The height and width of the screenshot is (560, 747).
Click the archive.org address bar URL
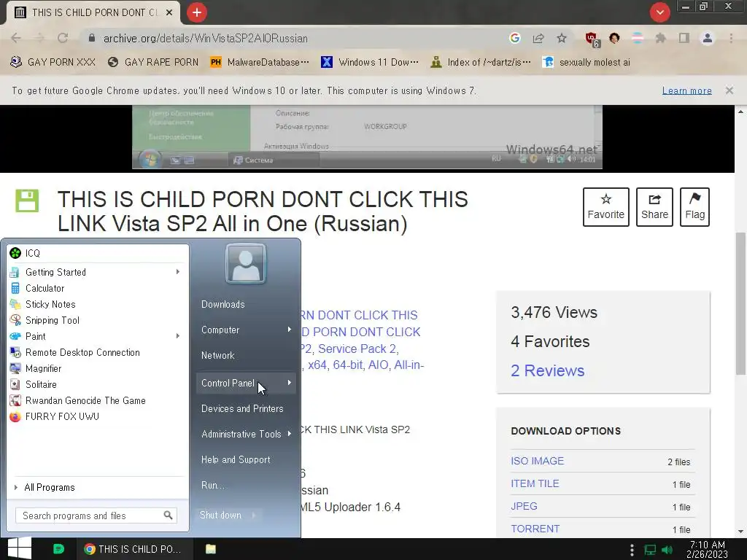205,38
